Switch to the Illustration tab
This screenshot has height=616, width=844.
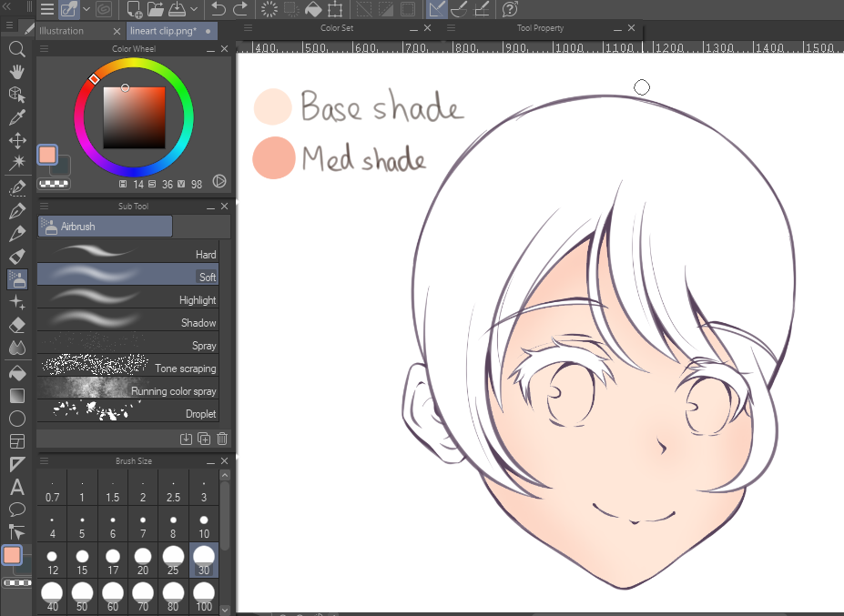tap(62, 31)
